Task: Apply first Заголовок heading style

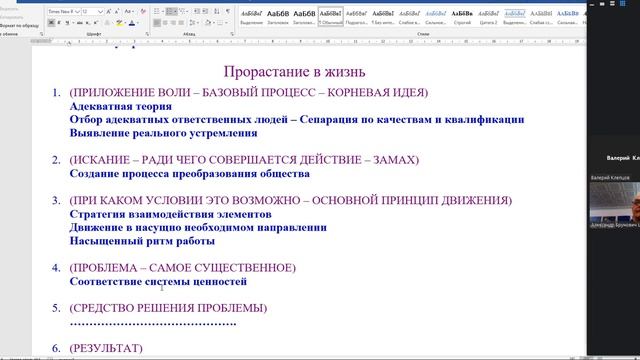Action: (278, 17)
